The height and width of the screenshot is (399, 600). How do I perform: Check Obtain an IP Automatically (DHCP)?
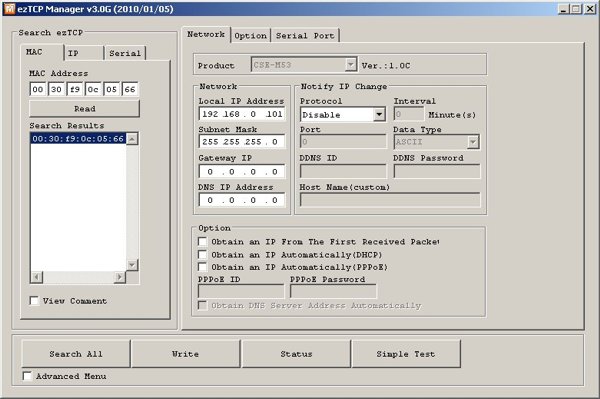pyautogui.click(x=202, y=254)
